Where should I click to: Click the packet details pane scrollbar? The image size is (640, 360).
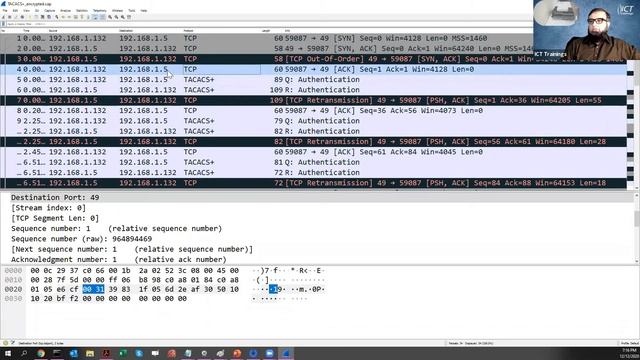click(x=637, y=228)
